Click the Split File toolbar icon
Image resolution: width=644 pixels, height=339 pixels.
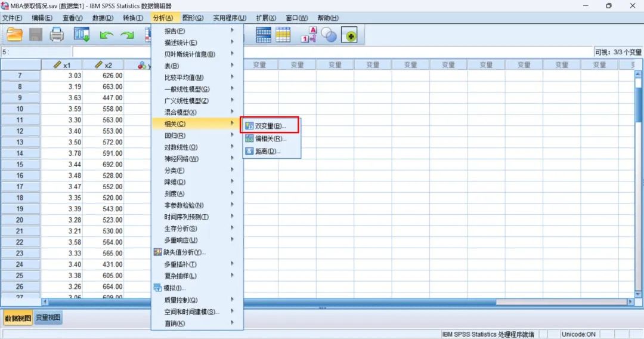coord(264,35)
